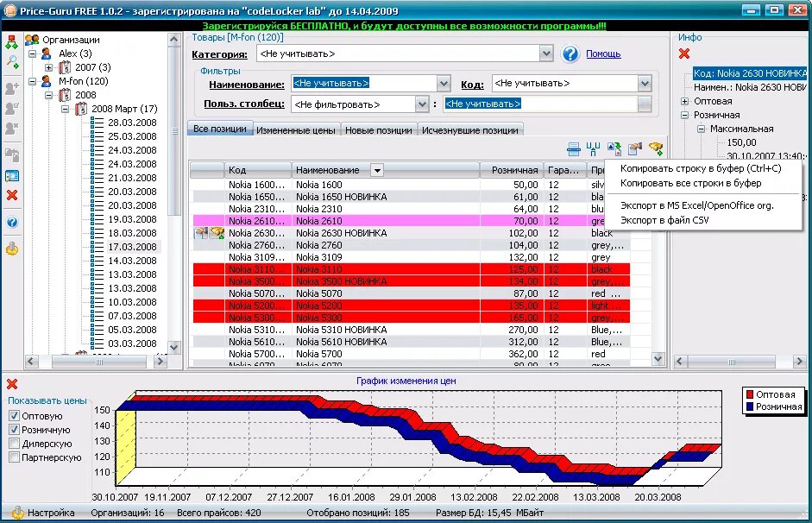Click the organization tree structure icon in sidebar
Image resolution: width=812 pixels, height=523 pixels.
tap(11, 42)
